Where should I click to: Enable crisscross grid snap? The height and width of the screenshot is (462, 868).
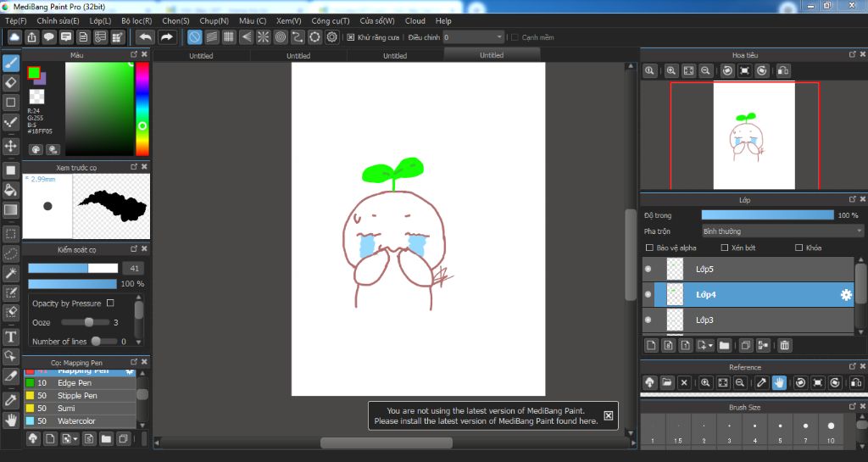coord(229,37)
